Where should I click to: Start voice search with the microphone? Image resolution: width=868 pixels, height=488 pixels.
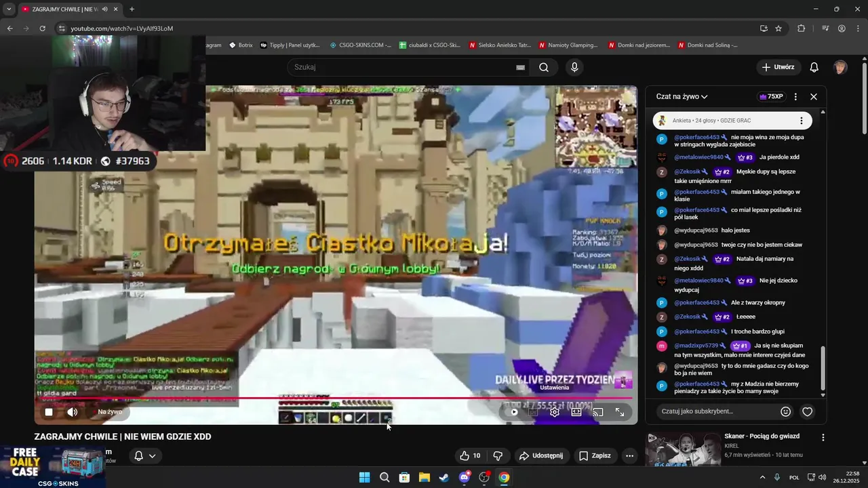[x=574, y=67]
